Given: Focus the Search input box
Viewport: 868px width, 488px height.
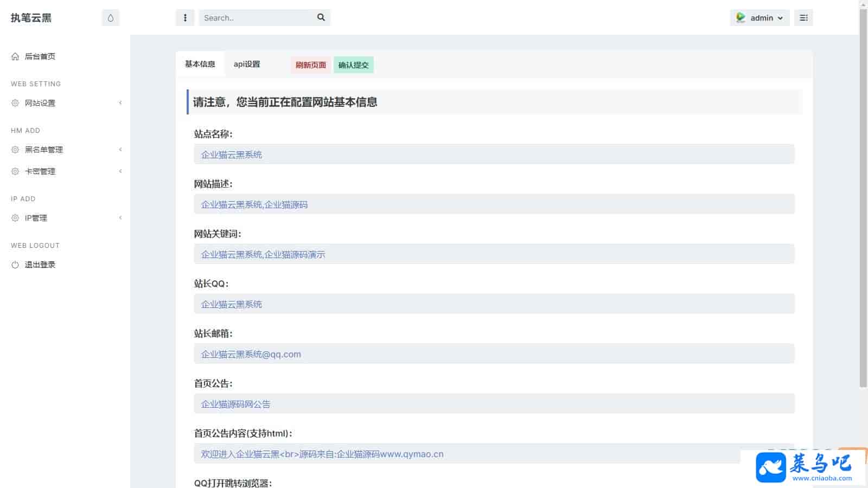Looking at the screenshot, I should (255, 18).
